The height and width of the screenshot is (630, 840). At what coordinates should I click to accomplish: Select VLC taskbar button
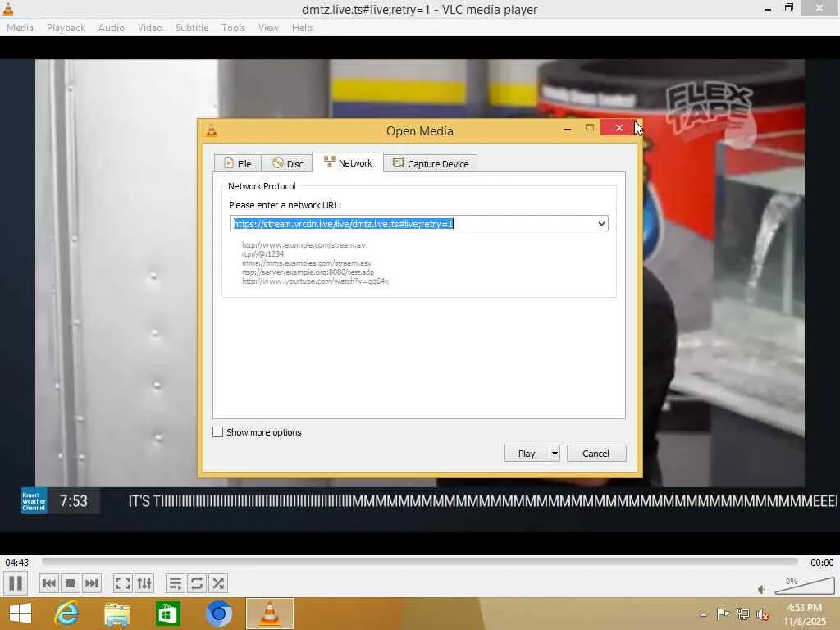[x=269, y=614]
